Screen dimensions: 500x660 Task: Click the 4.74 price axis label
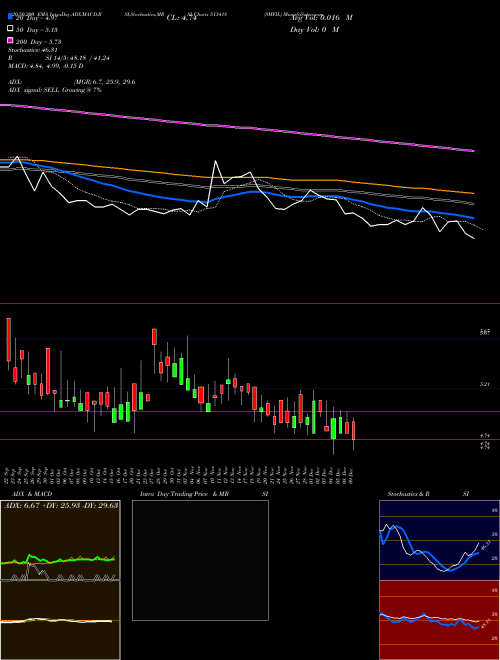pyautogui.click(x=485, y=436)
